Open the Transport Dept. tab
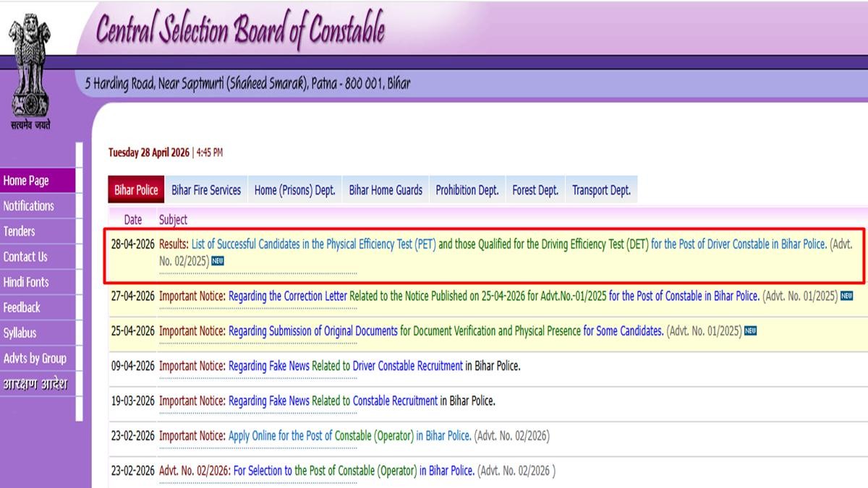Image resolution: width=868 pixels, height=488 pixels. tap(601, 190)
